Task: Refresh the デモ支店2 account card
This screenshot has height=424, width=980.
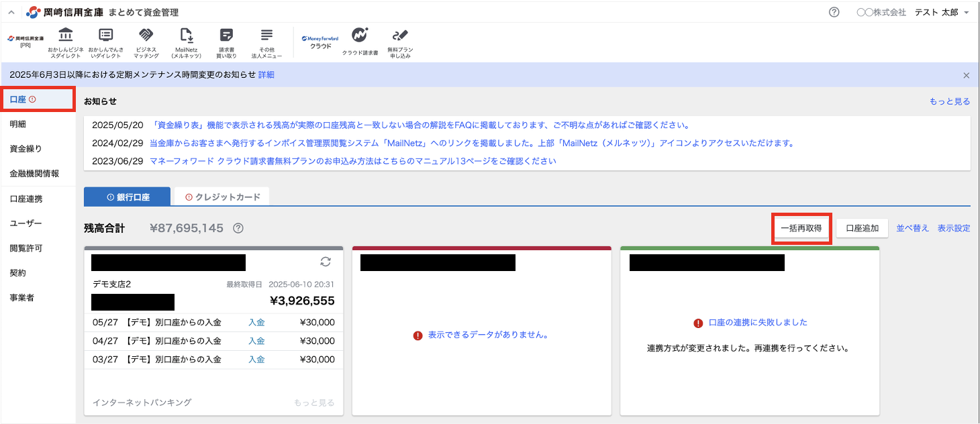Action: click(x=326, y=262)
